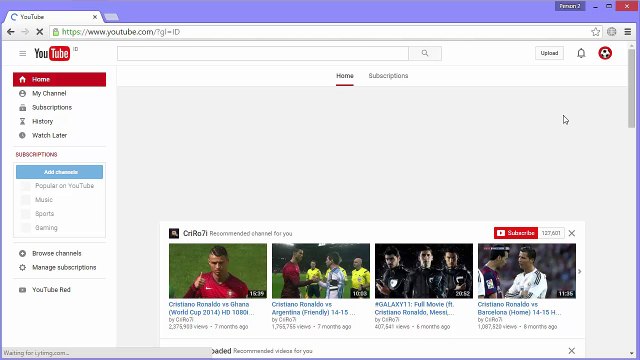Click Gaming channel suggestion
This screenshot has height=360, width=640.
pyautogui.click(x=46, y=228)
